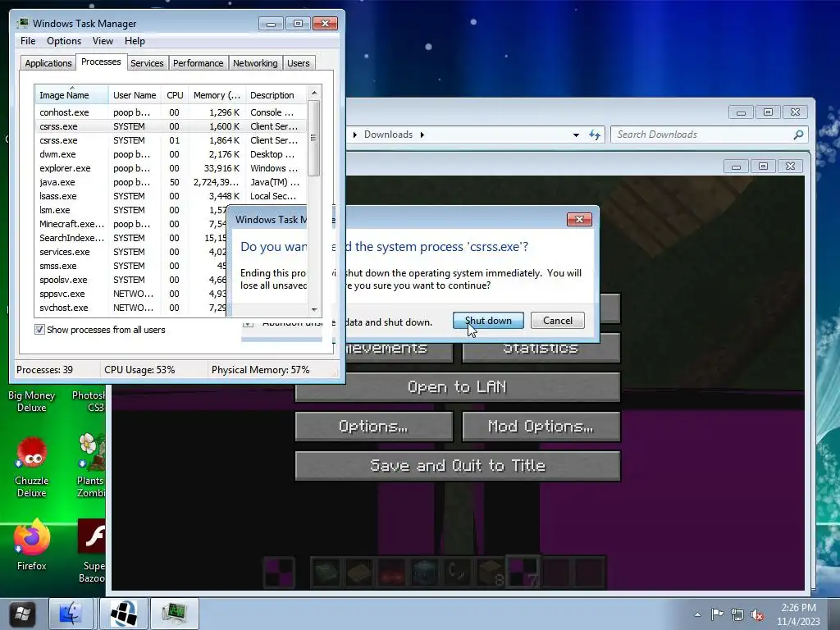Open the File menu in Task Manager

tap(28, 41)
